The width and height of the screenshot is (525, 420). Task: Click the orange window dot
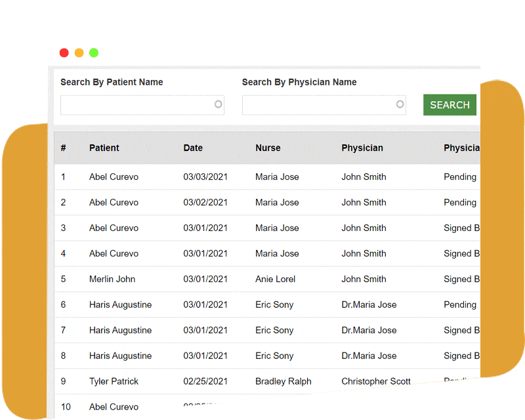[79, 52]
